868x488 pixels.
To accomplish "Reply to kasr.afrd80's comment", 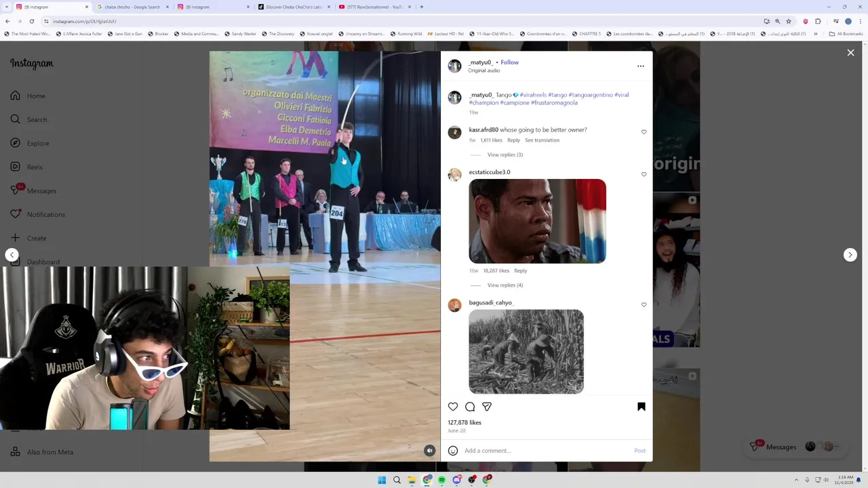I will pos(513,140).
